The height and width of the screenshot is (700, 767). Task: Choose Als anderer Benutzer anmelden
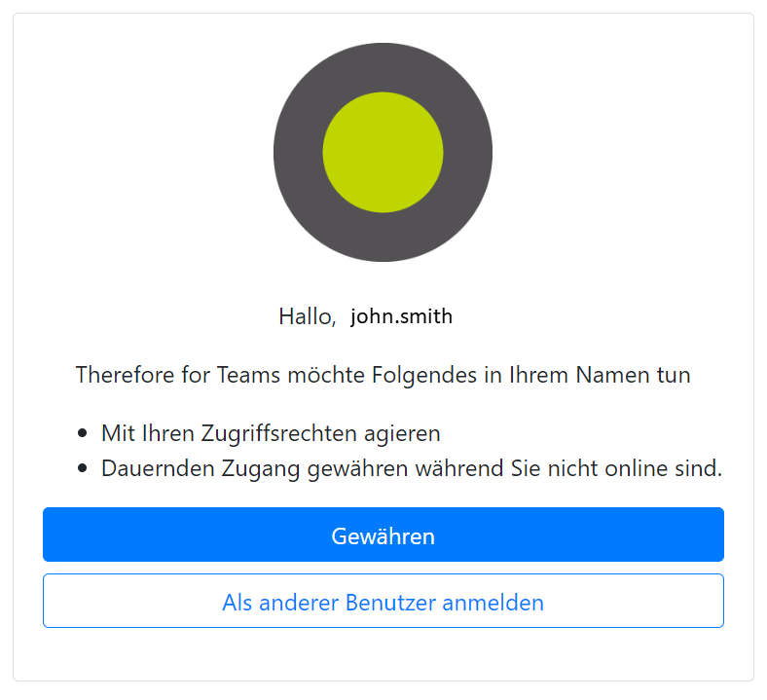point(383,601)
